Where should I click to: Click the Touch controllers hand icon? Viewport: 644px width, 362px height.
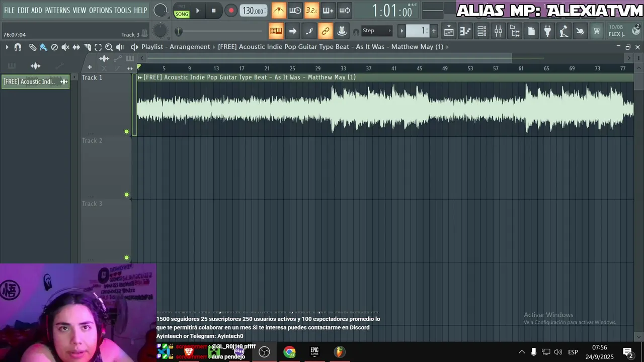click(580, 31)
